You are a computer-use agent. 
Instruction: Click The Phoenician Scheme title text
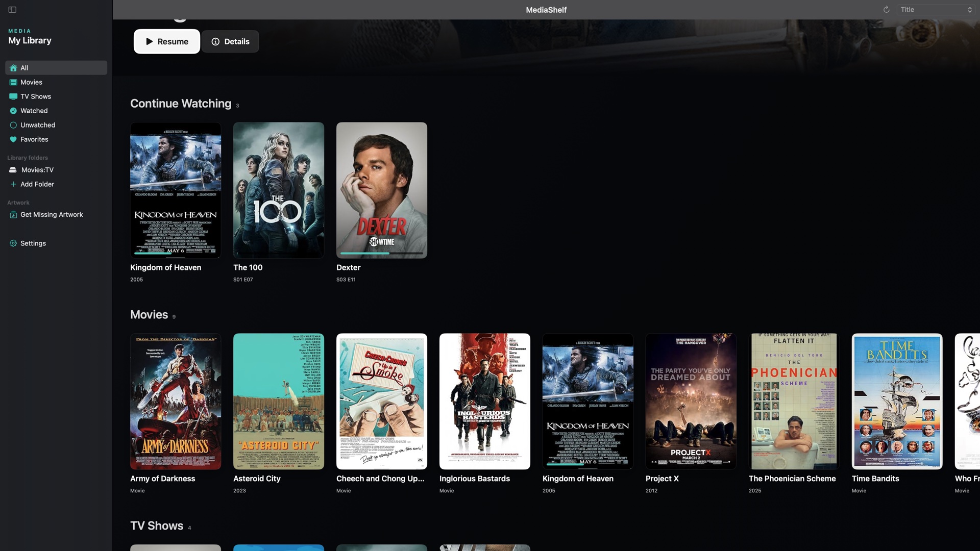(x=792, y=479)
